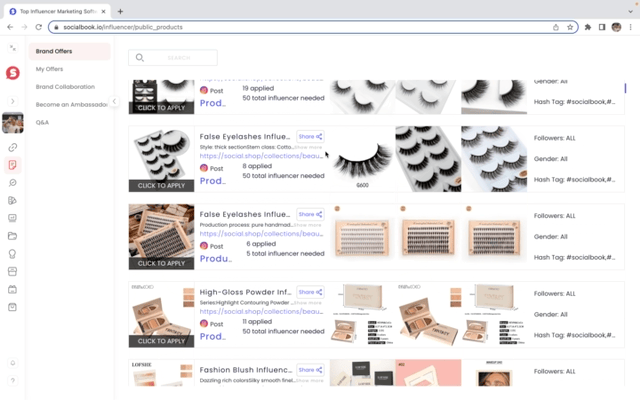Click CLICK TO APPLY on the 6 applied eyelashes offer
Screen dimensions: 640x400
pos(161,263)
